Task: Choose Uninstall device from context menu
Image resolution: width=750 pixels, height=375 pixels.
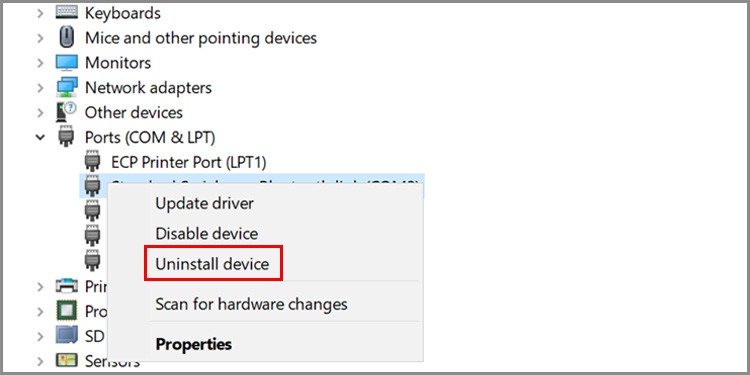Action: [212, 264]
